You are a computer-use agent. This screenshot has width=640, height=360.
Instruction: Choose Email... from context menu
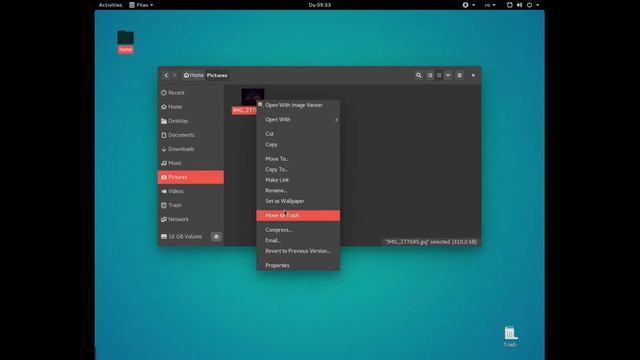coord(298,240)
